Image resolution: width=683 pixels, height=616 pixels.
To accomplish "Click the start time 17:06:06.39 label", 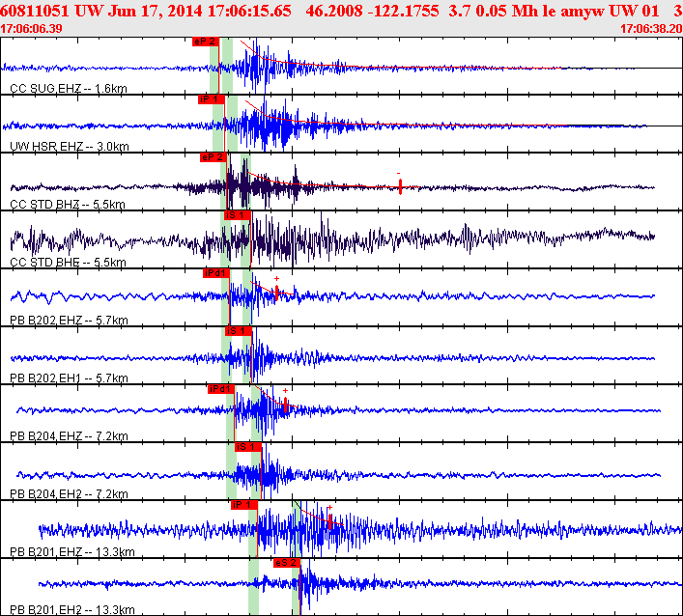I will pos(31,29).
